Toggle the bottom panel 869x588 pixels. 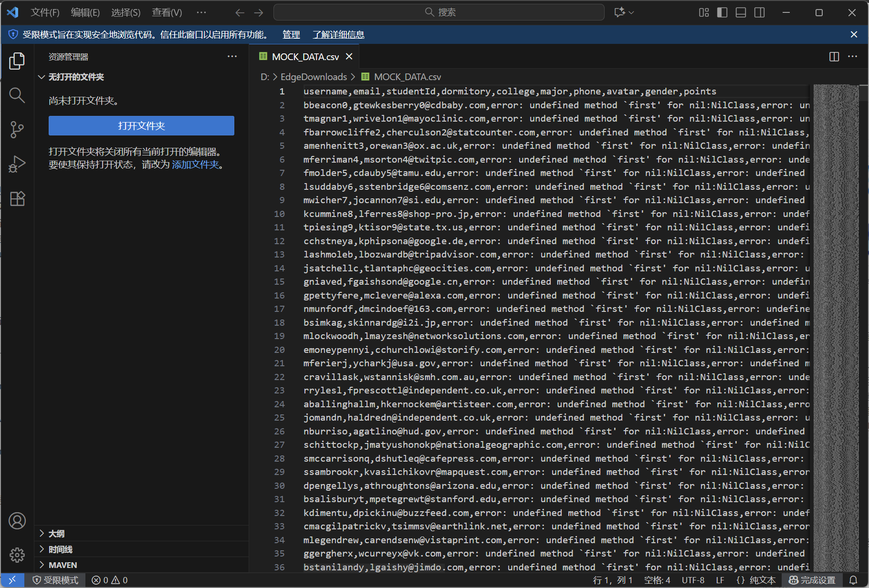tap(741, 12)
